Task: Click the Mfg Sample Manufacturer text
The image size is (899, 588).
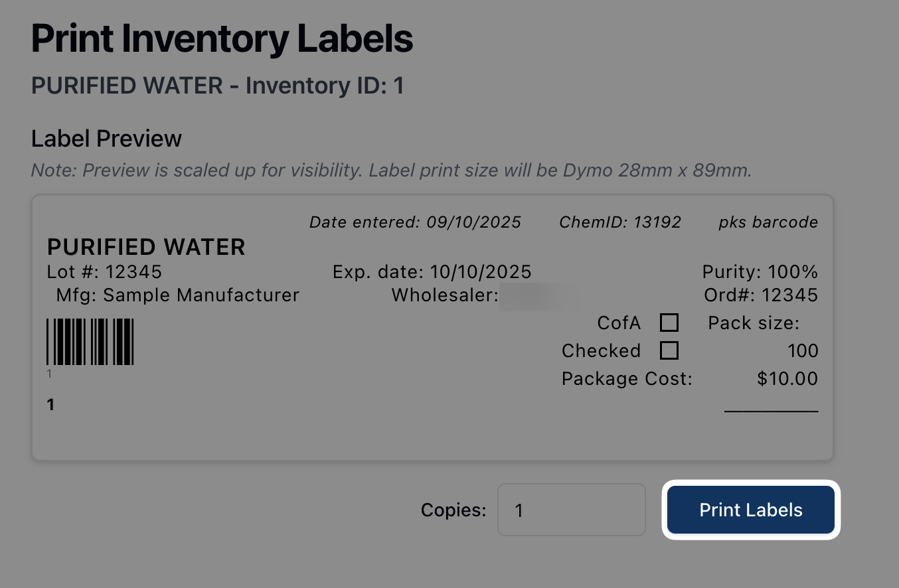Action: pos(177,295)
